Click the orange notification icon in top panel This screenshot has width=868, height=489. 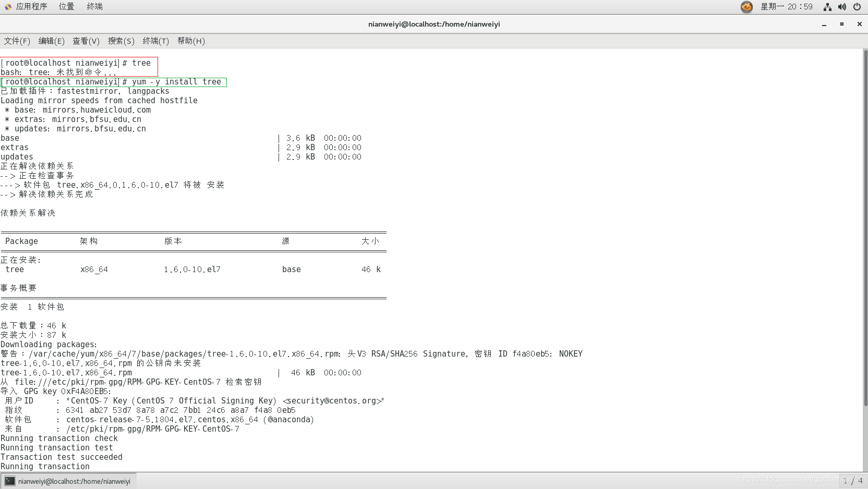click(746, 7)
